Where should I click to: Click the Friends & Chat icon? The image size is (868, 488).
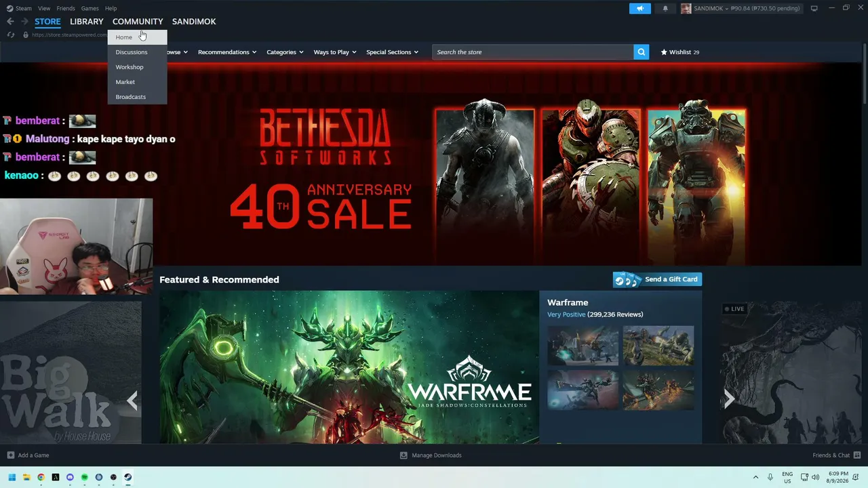click(x=857, y=455)
